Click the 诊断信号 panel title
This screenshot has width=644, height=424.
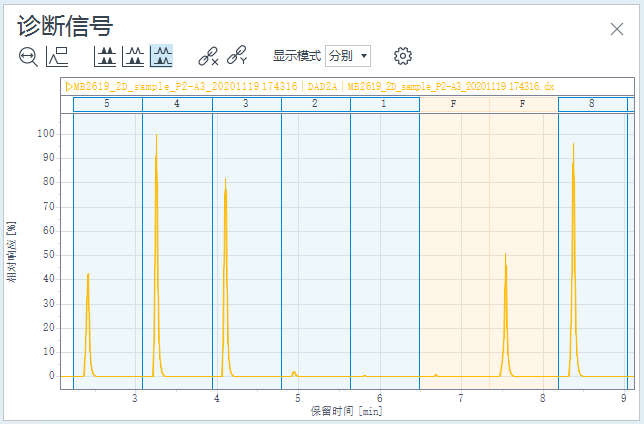point(65,26)
